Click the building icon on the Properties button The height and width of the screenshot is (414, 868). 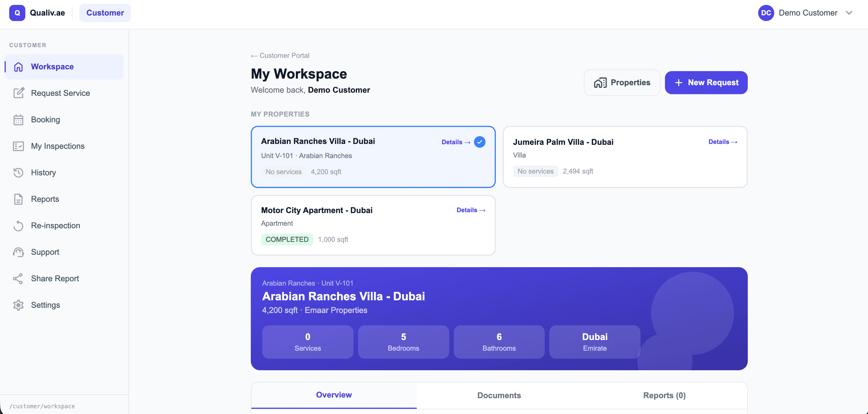click(600, 83)
